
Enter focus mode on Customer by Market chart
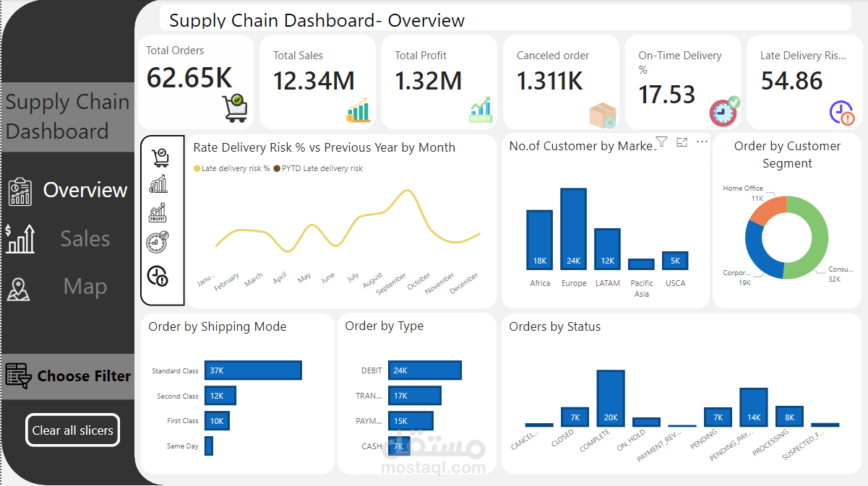coord(682,142)
